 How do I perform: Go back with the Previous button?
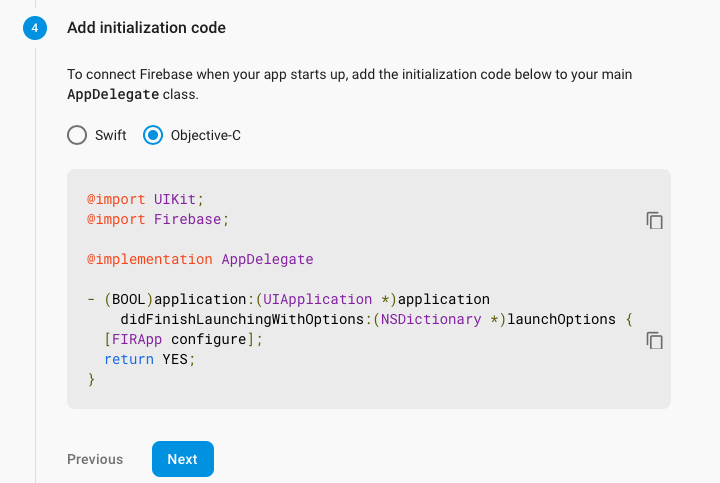pos(95,459)
